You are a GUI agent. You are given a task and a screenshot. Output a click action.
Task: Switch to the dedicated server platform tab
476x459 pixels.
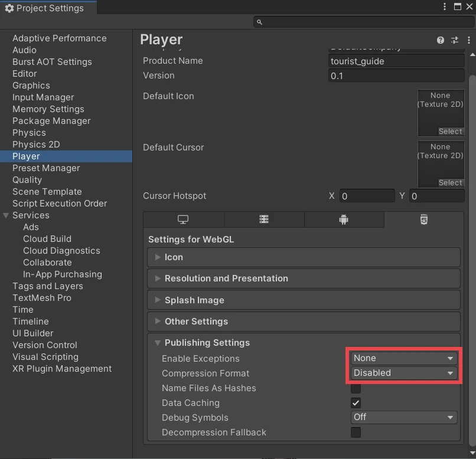click(264, 219)
